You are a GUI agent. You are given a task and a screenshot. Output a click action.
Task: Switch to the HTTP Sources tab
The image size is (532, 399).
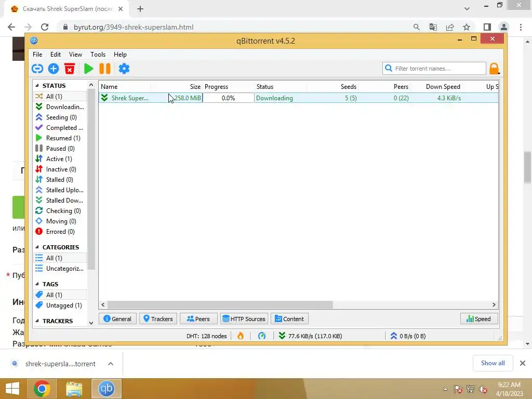pyautogui.click(x=244, y=319)
